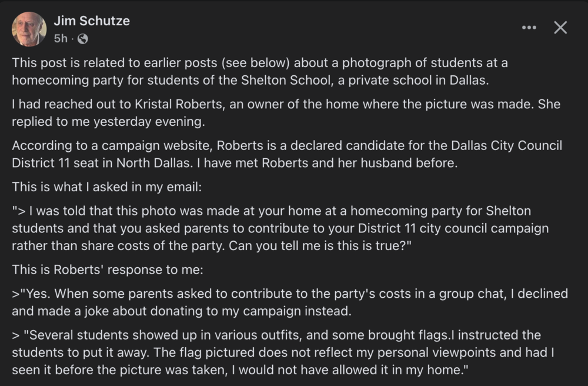Click the paragraph starting "According to a campaign website"
Image resolution: width=588 pixels, height=386 pixels.
287,154
